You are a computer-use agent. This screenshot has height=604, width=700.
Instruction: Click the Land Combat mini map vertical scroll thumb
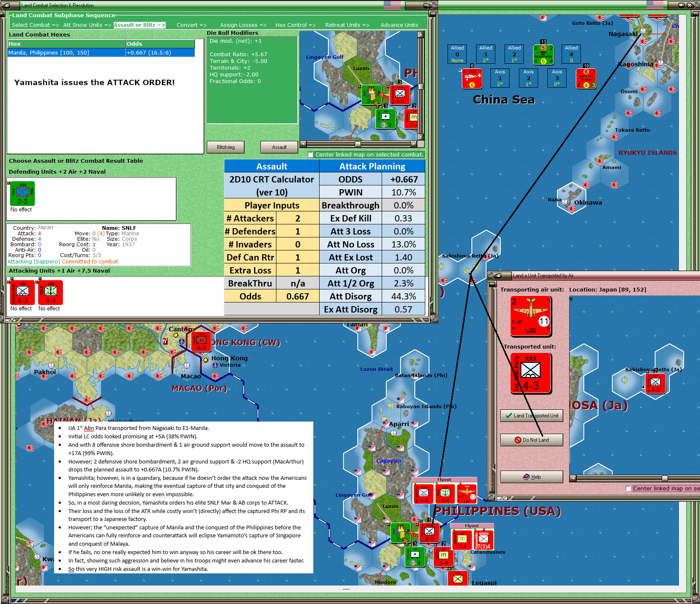(421, 86)
